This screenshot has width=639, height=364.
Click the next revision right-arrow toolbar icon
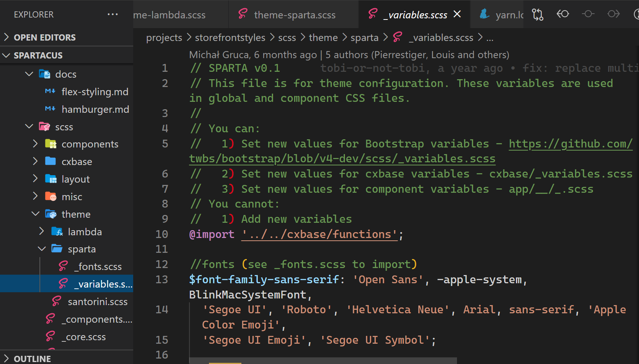pos(613,14)
